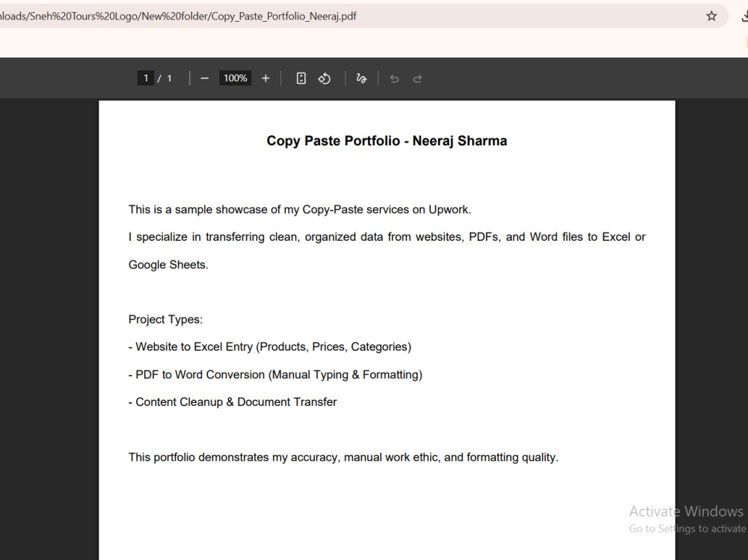Click the 'Project Types:' heading

point(165,319)
